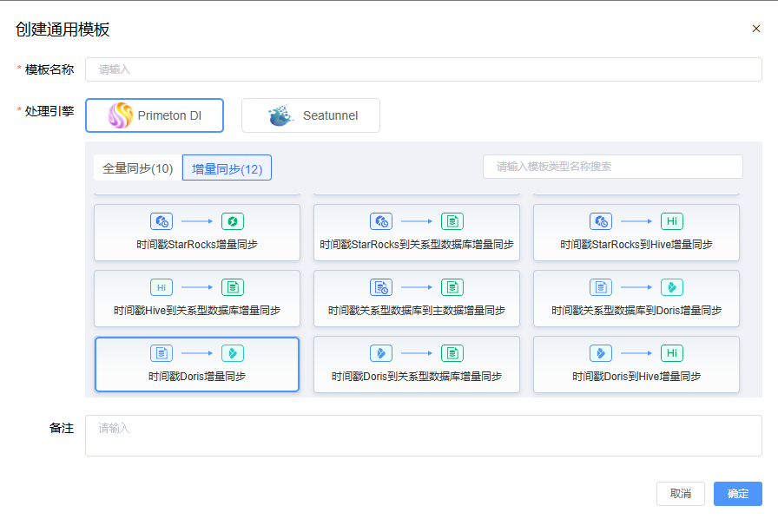This screenshot has height=532, width=778.
Task: Switch to the 全量同步(10) tab
Action: (138, 168)
